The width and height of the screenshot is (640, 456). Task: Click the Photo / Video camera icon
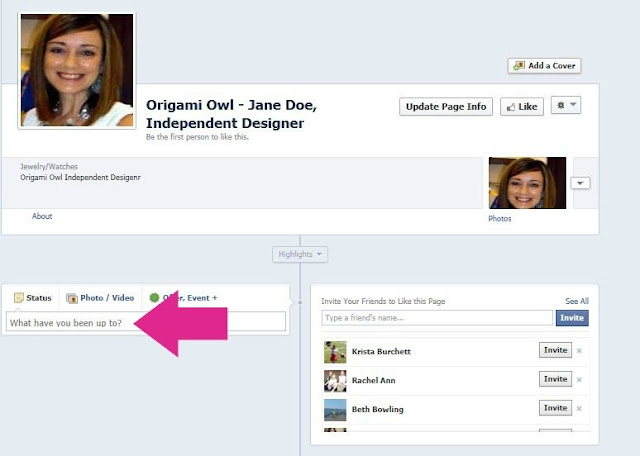[72, 298]
